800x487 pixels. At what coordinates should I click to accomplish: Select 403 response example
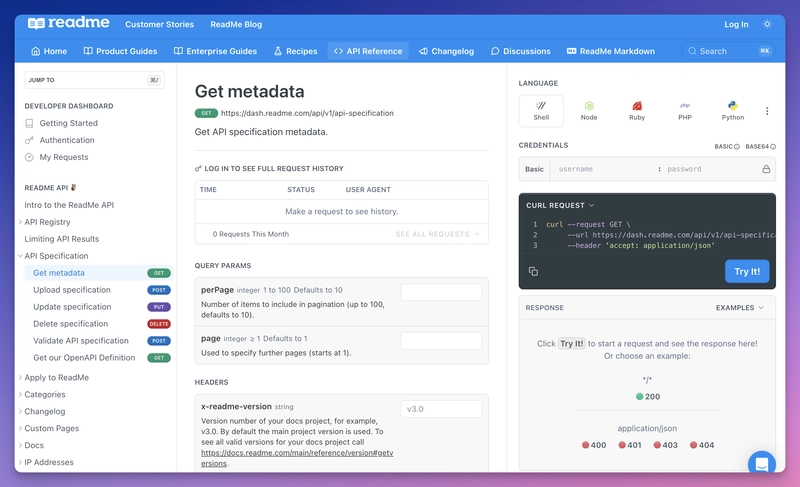coord(665,445)
